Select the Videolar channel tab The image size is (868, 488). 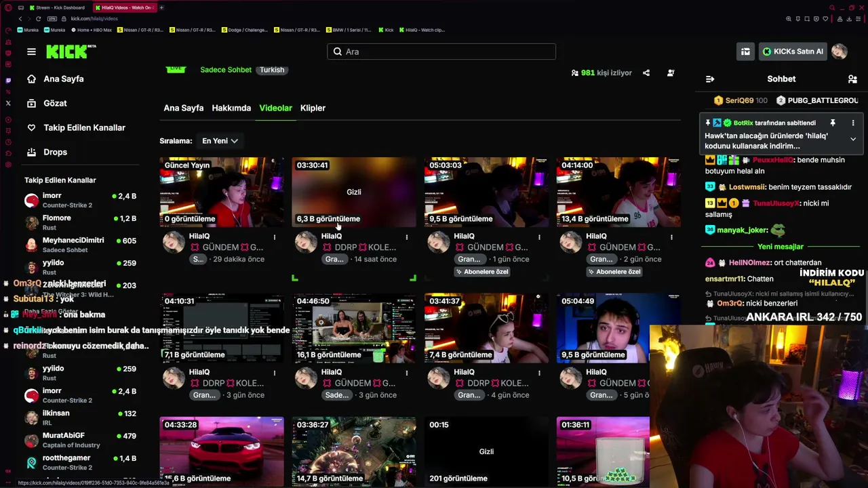pos(275,108)
